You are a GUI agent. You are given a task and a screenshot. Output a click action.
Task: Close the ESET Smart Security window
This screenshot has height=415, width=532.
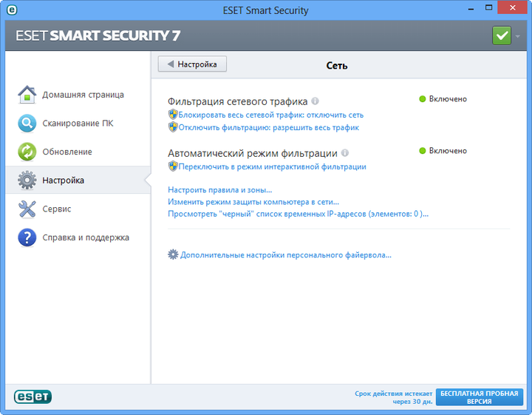pos(512,7)
